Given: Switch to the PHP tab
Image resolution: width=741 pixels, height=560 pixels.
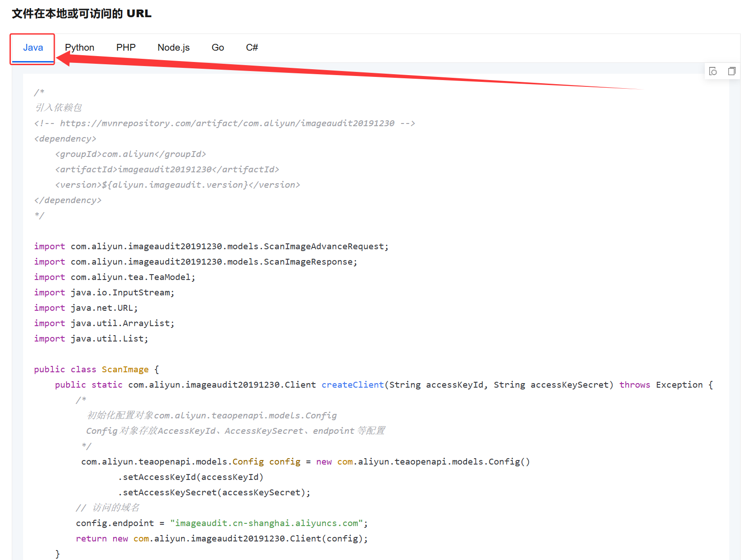Looking at the screenshot, I should coord(126,47).
